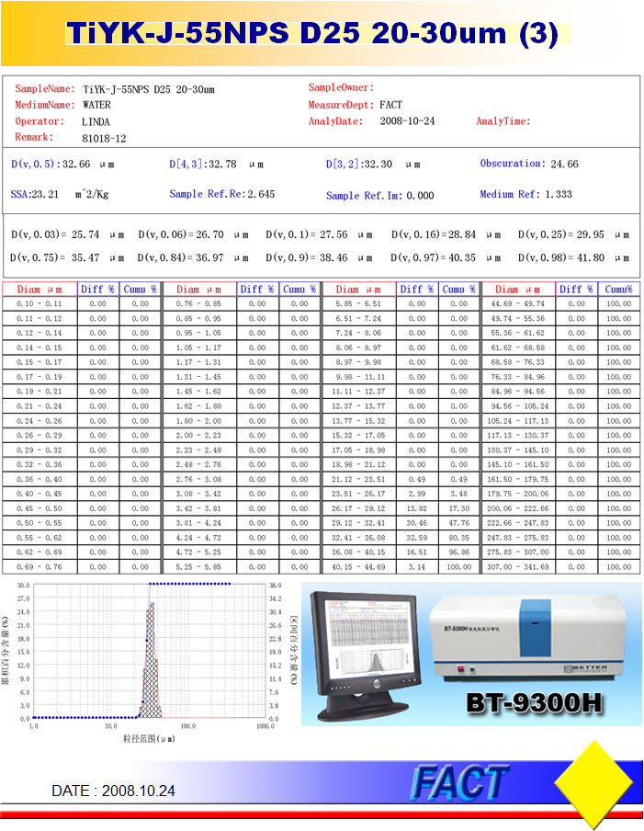The width and height of the screenshot is (644, 831).
Task: Select the diff value 30.46
Action: point(416,523)
